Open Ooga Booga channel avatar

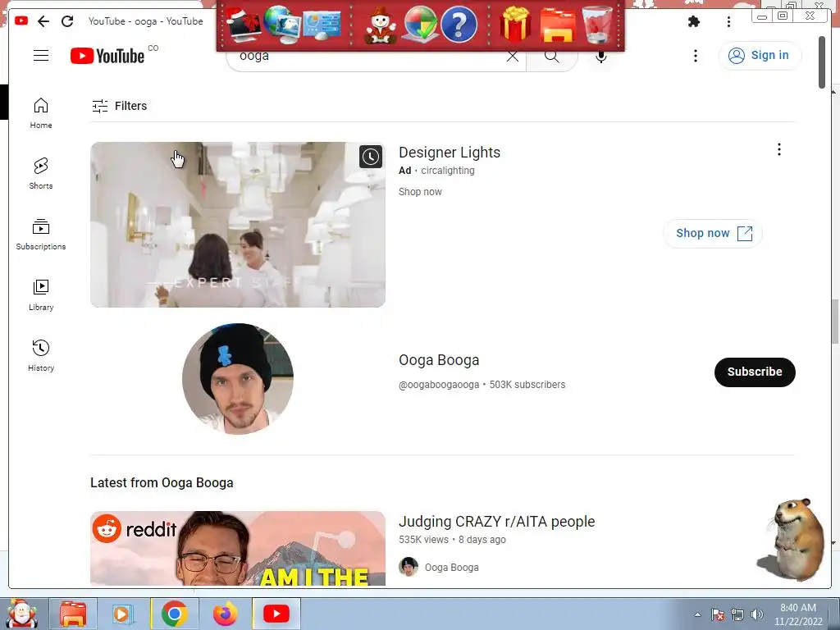(238, 379)
